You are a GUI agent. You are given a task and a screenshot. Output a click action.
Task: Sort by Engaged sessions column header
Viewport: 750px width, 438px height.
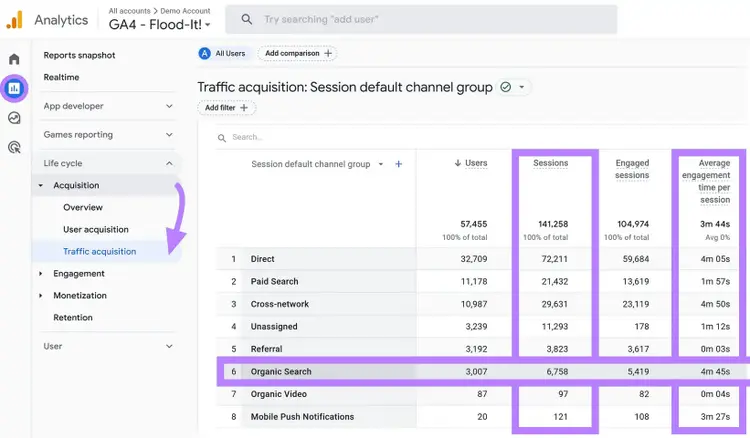(x=632, y=169)
